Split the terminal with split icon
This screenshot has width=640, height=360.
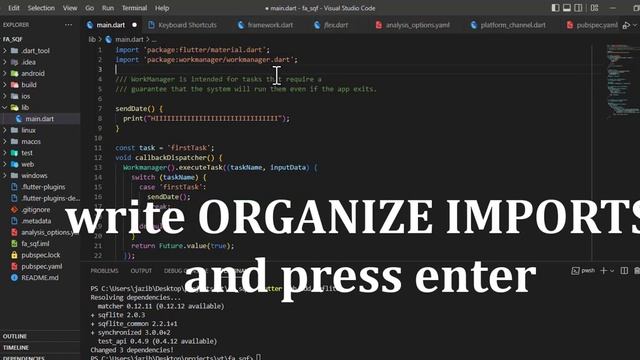[x=624, y=271]
